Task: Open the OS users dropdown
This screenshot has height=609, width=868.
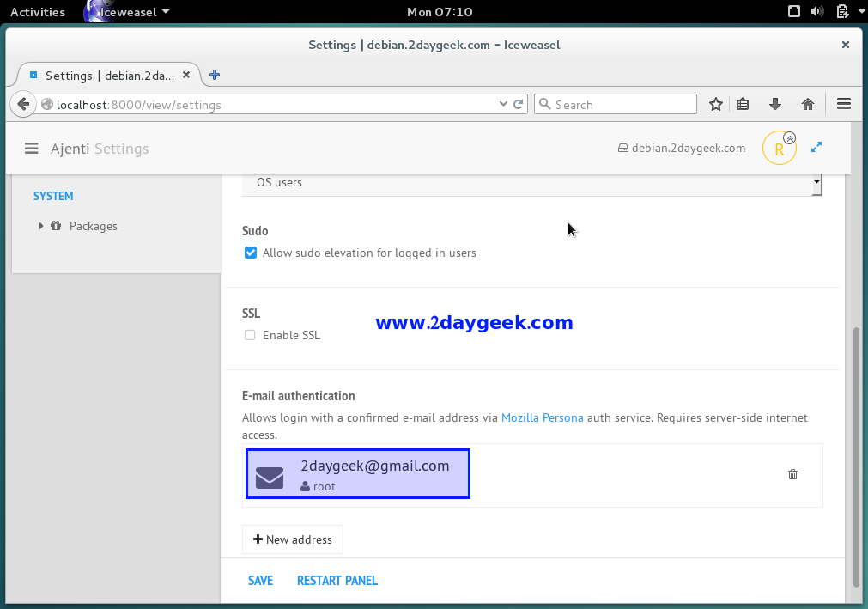Action: pyautogui.click(x=532, y=183)
